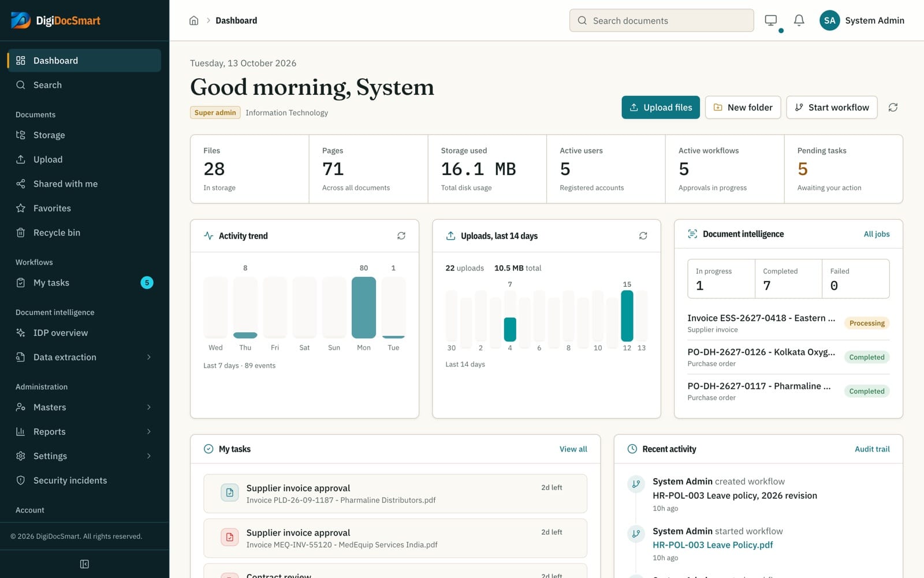Refresh the dashboard via top-right refresh icon
924x578 pixels.
pos(893,108)
